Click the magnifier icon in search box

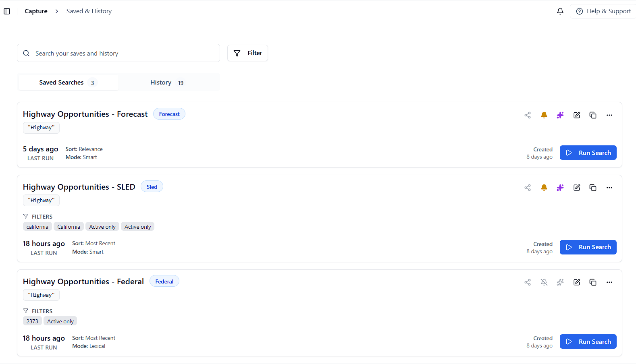(26, 53)
